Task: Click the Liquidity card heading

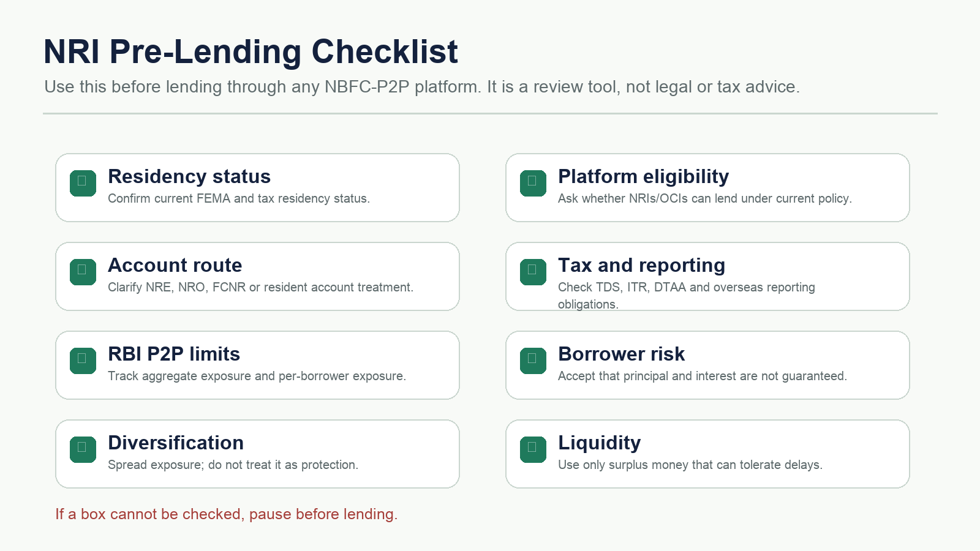Action: pyautogui.click(x=599, y=443)
